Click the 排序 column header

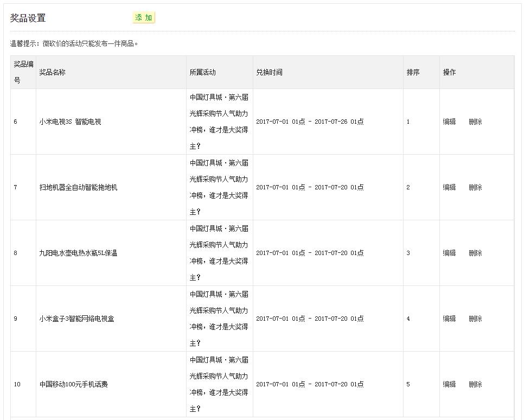(413, 72)
